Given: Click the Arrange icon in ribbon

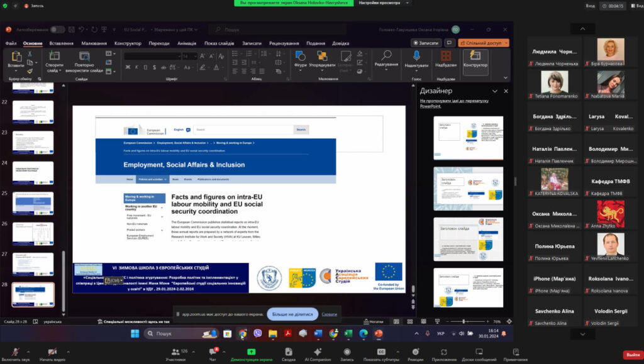Looking at the screenshot, I should coord(322,56).
